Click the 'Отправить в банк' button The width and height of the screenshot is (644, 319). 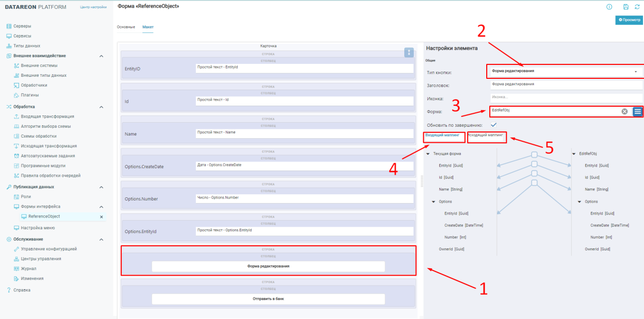pos(268,299)
